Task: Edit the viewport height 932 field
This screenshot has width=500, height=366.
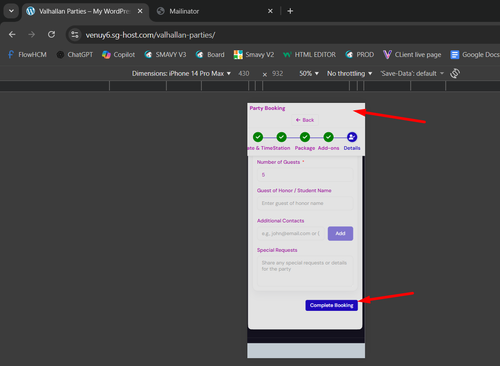Action: click(277, 73)
